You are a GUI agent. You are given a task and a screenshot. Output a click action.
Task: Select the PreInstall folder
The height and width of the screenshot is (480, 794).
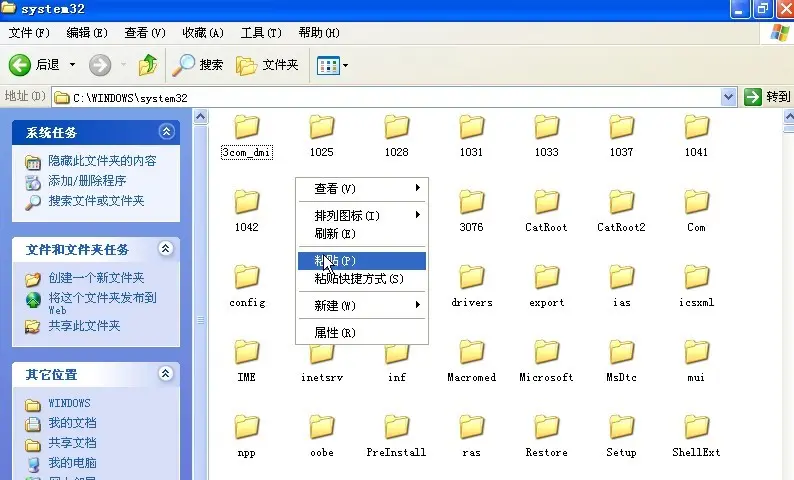coord(396,436)
